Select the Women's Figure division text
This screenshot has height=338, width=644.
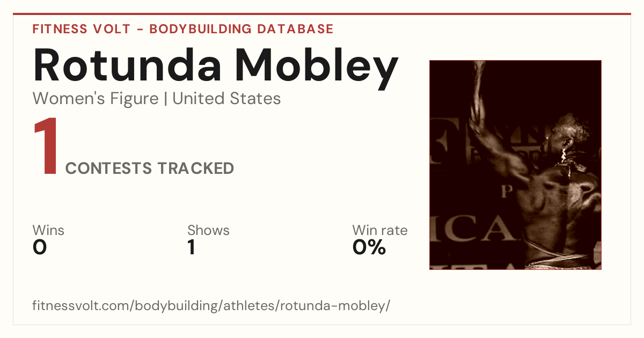96,99
